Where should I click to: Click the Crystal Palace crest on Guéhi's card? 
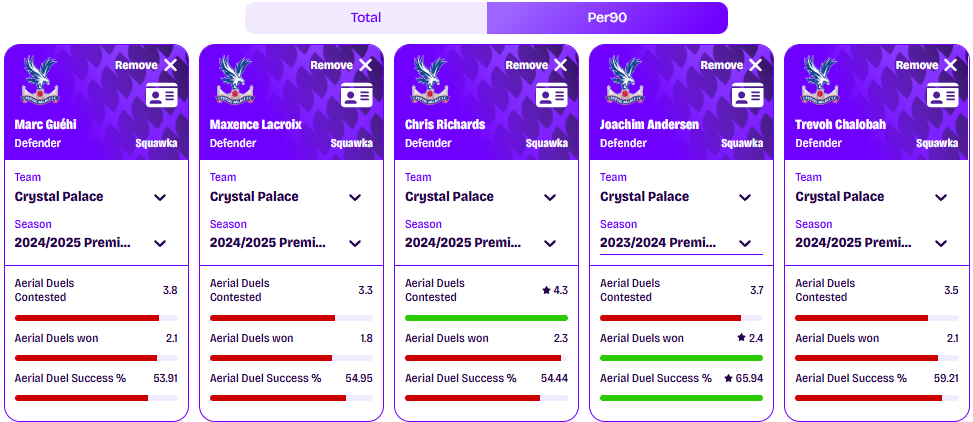click(40, 79)
